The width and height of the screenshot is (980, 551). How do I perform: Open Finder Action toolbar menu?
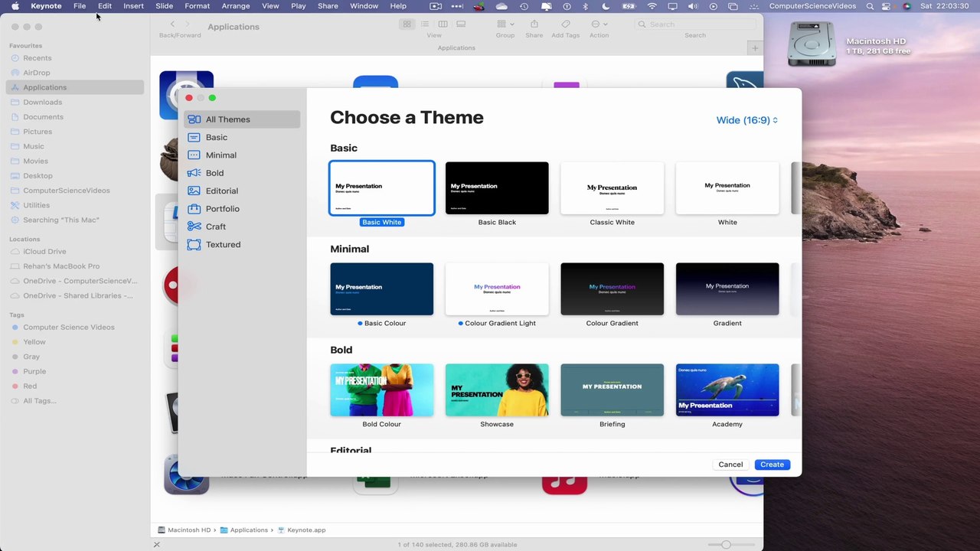599,24
